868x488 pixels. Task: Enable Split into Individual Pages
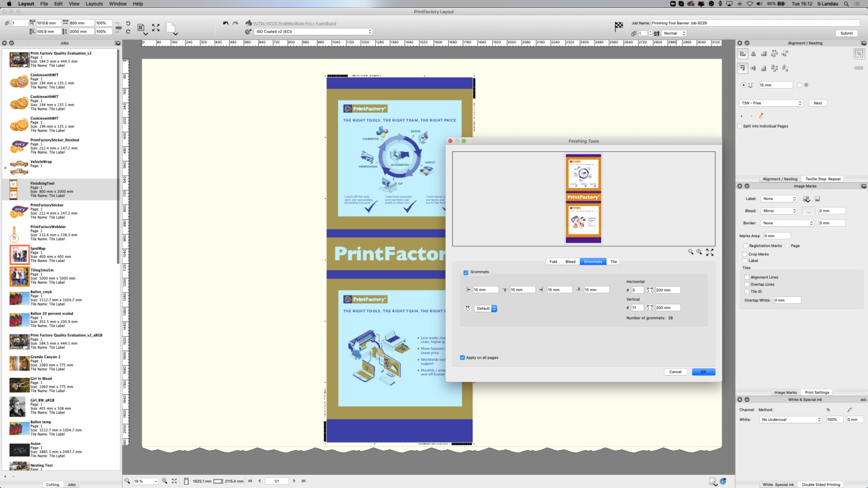click(x=740, y=126)
